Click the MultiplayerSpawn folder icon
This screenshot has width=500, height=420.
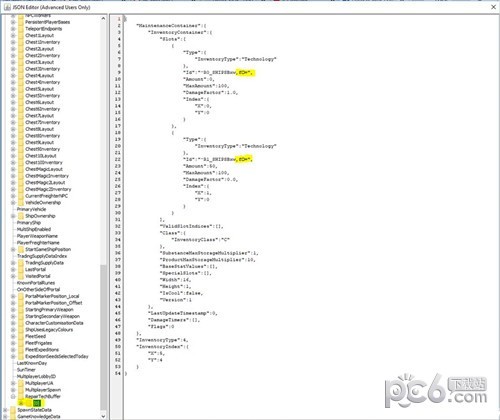[21, 390]
